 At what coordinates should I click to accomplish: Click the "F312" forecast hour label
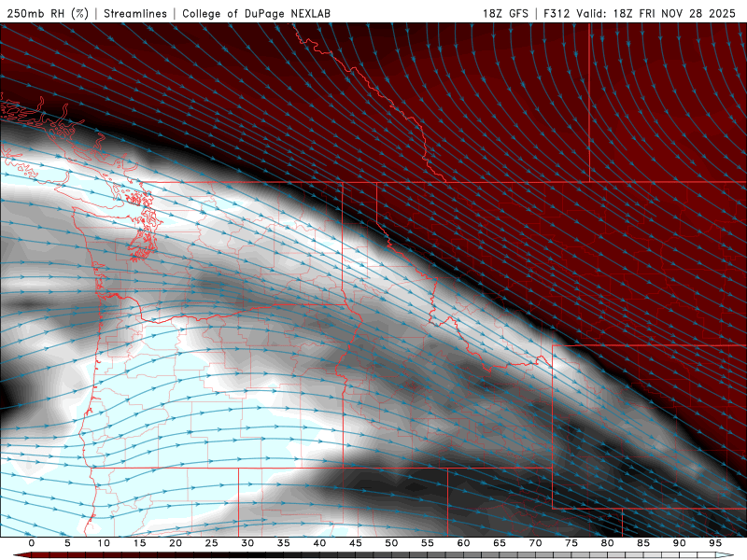(557, 13)
